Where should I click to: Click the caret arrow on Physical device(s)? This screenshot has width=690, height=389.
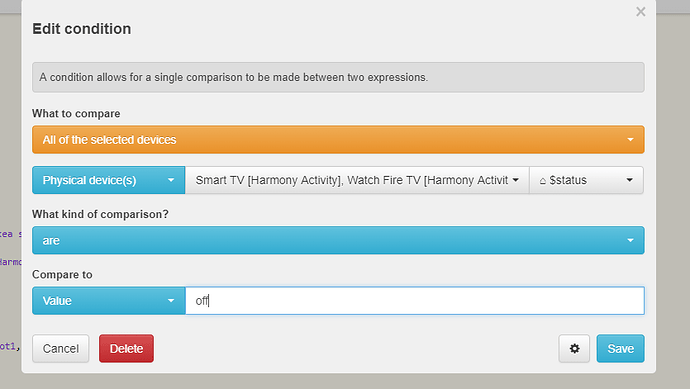pyautogui.click(x=171, y=180)
